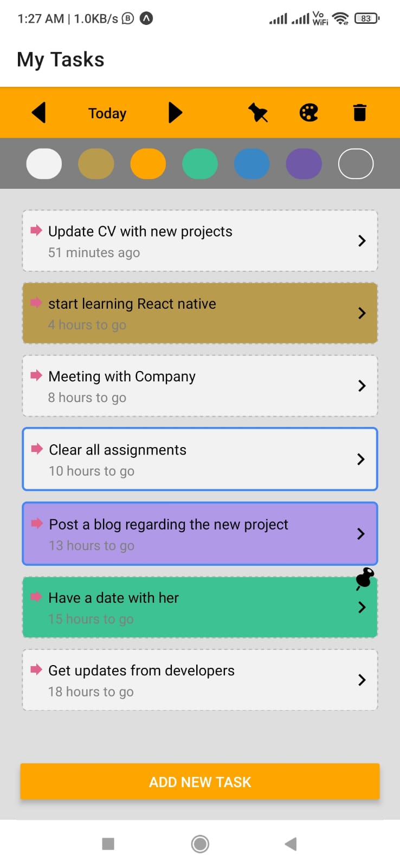Select the Today view label
This screenshot has height=868, width=400.
point(107,113)
